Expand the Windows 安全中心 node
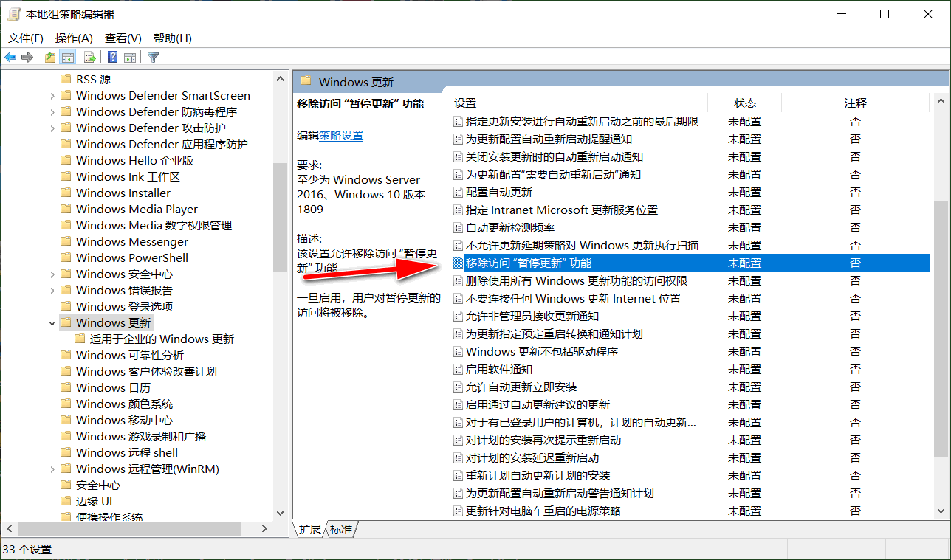951x560 pixels. coord(52,274)
